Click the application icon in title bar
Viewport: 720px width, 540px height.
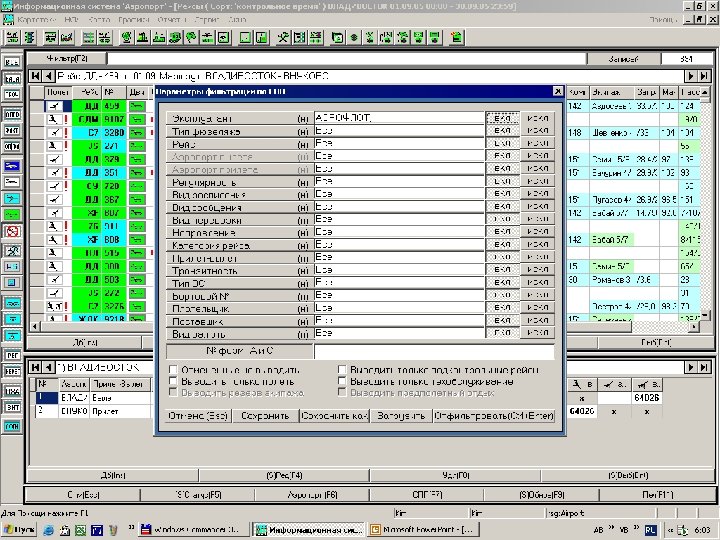(6, 6)
